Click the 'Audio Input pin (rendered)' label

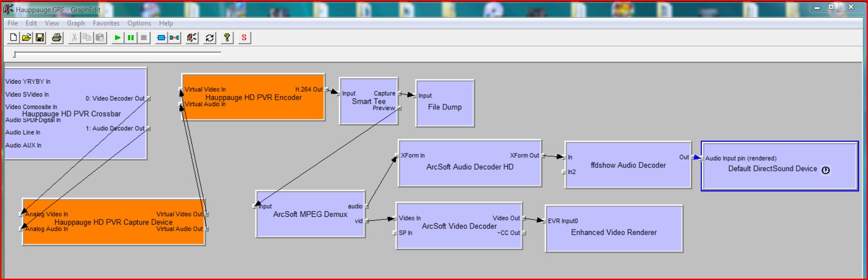click(x=741, y=158)
